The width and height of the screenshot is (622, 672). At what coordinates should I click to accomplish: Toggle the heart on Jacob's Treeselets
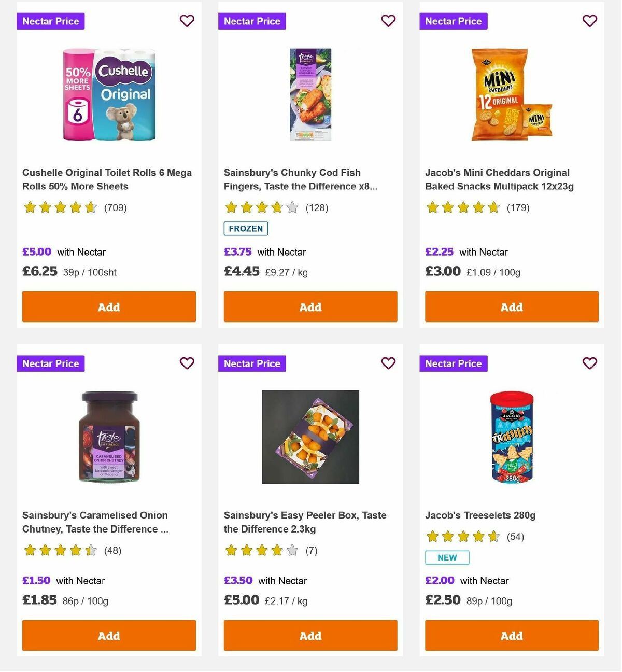pos(589,363)
